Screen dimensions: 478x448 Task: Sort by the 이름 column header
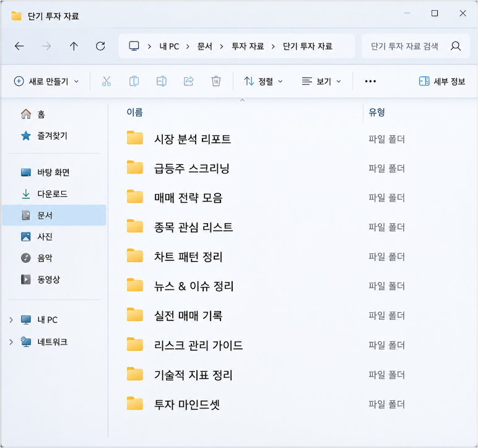(x=135, y=112)
